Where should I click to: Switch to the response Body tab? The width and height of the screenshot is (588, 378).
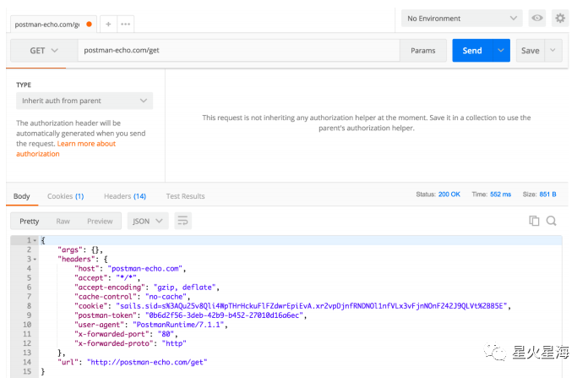pos(22,196)
